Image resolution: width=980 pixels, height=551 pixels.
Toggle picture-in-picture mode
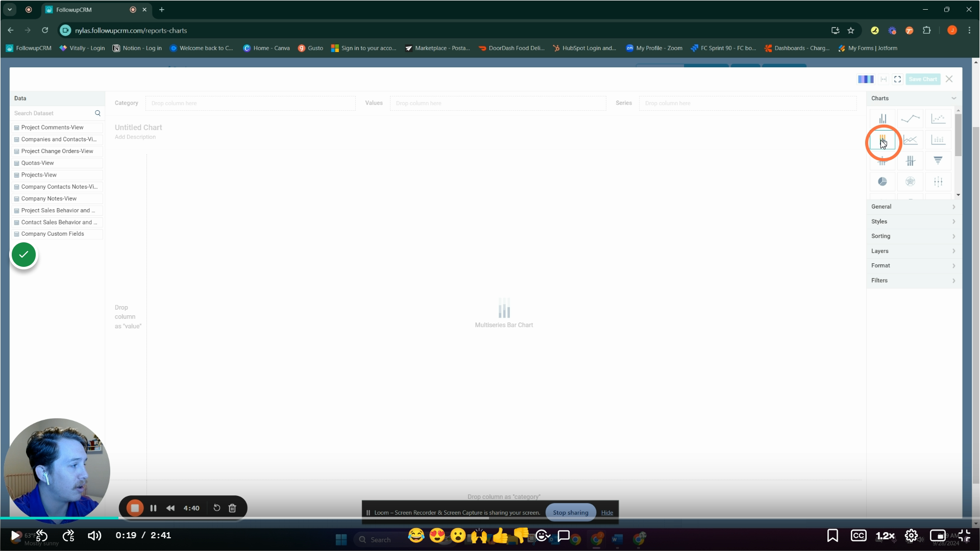point(938,536)
